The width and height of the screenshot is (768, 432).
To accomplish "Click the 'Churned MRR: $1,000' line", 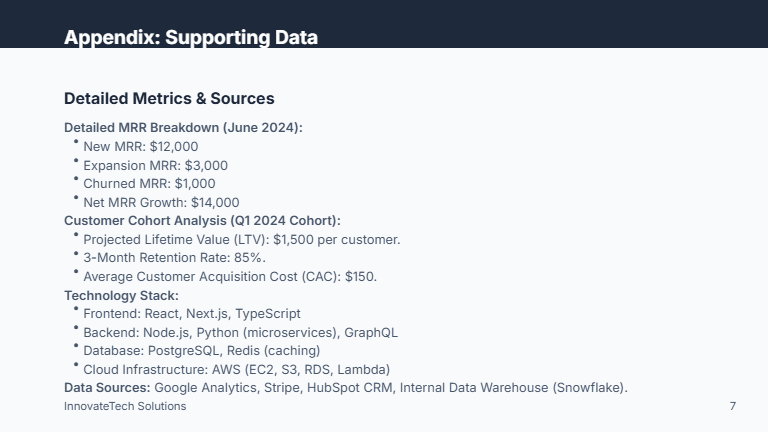I will click(149, 183).
